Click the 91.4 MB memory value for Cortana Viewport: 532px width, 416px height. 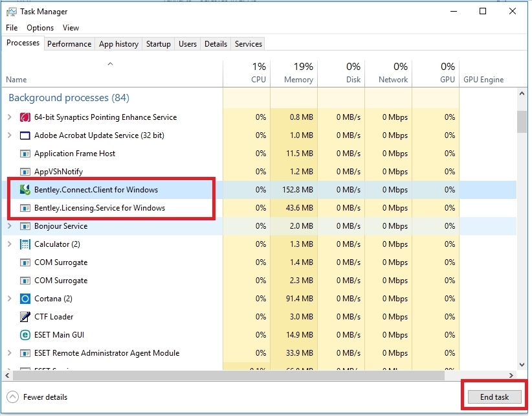coord(300,299)
